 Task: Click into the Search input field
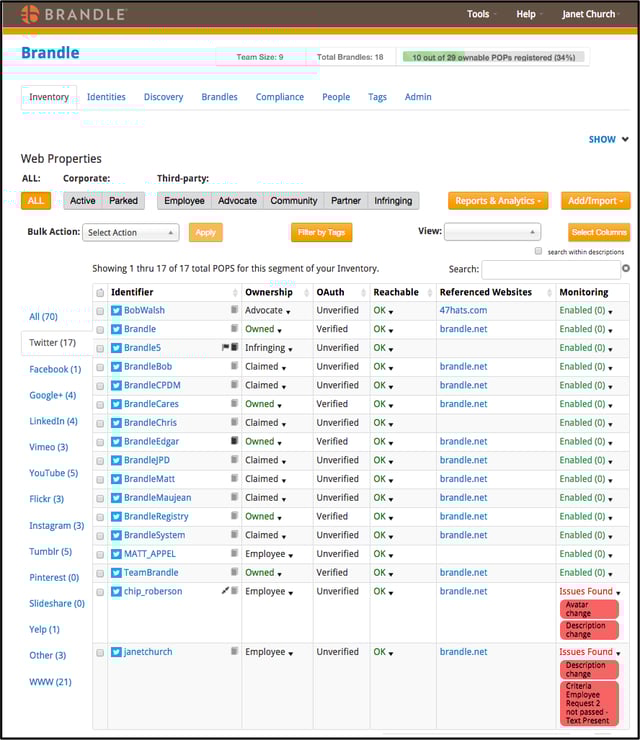(x=551, y=269)
